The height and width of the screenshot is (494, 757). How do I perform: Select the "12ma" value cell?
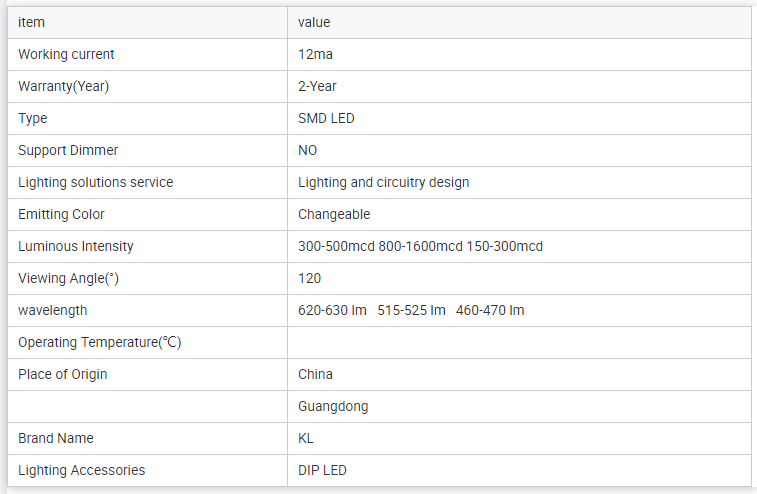click(315, 54)
